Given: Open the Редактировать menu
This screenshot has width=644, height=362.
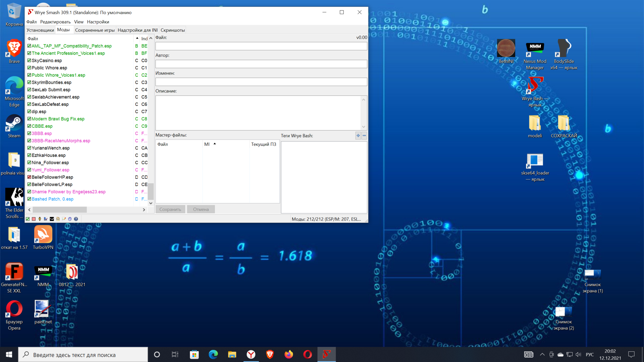Looking at the screenshot, I should pos(55,22).
